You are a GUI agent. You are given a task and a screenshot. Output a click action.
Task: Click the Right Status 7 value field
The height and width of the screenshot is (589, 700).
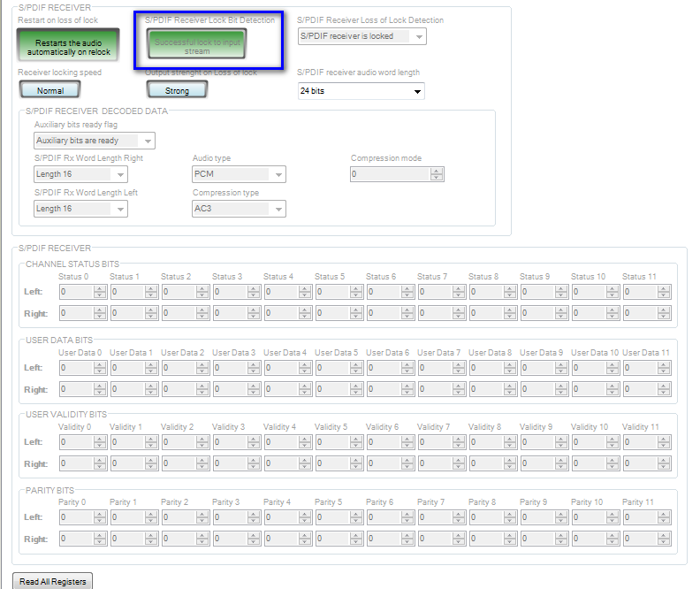[435, 313]
